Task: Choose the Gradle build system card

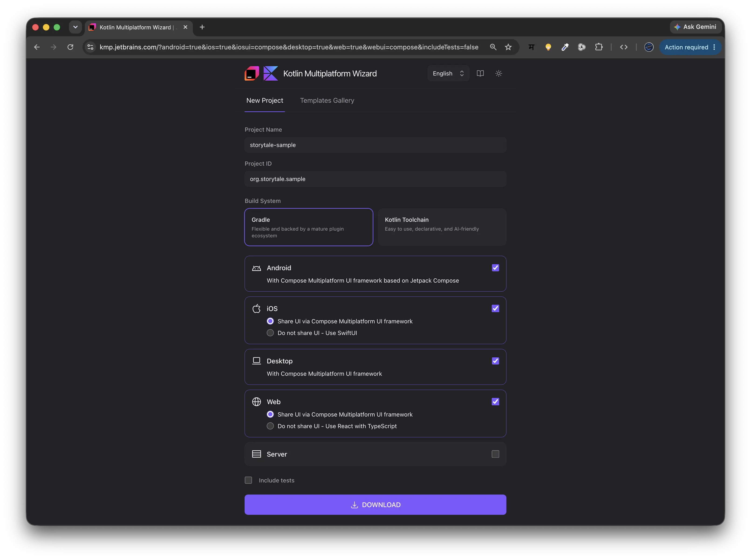Action: click(308, 227)
